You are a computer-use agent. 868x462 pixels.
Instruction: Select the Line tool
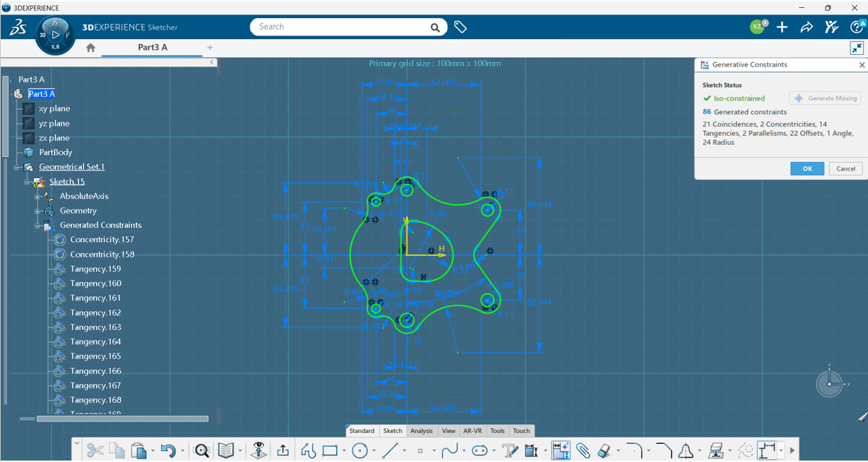[x=391, y=450]
